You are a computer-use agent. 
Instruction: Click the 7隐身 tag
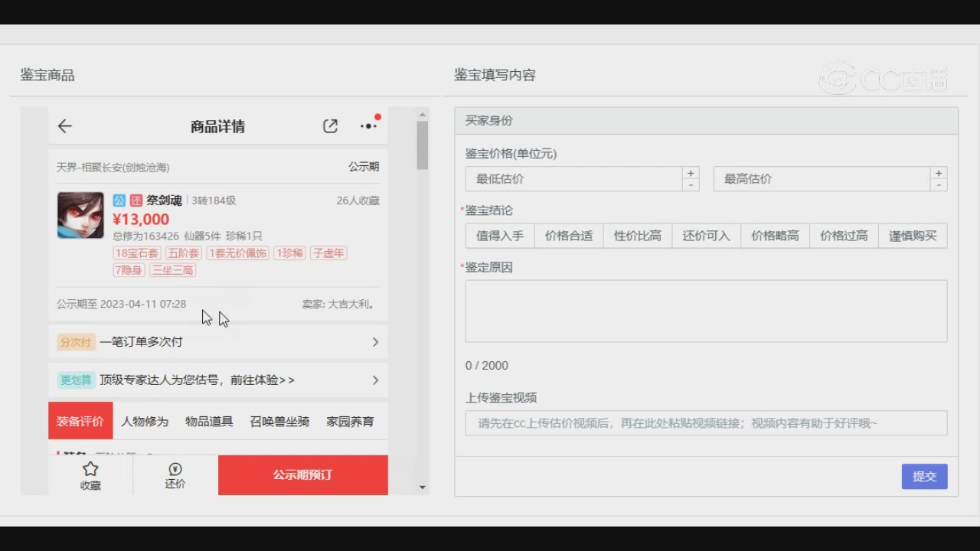point(129,270)
